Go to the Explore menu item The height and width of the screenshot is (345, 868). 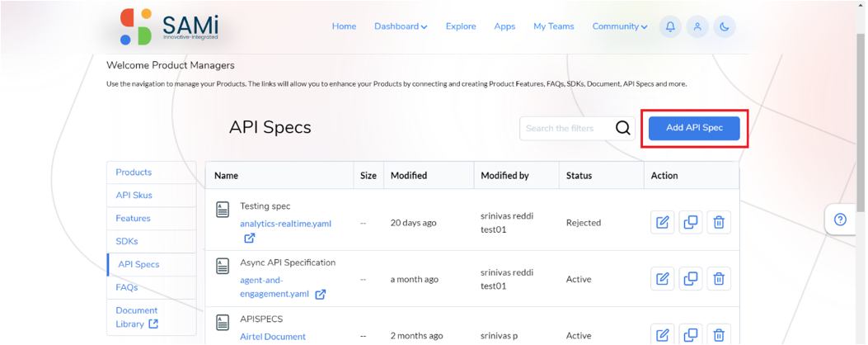point(461,26)
